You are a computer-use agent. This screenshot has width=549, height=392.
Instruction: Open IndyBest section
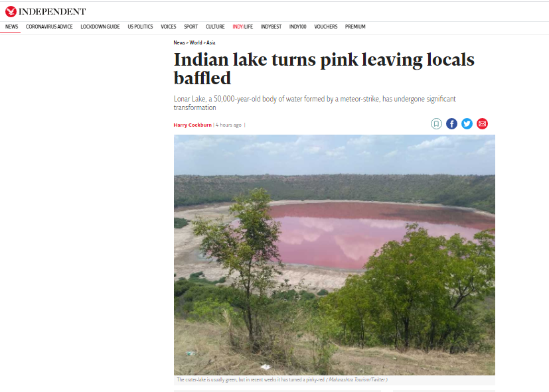[x=271, y=27]
